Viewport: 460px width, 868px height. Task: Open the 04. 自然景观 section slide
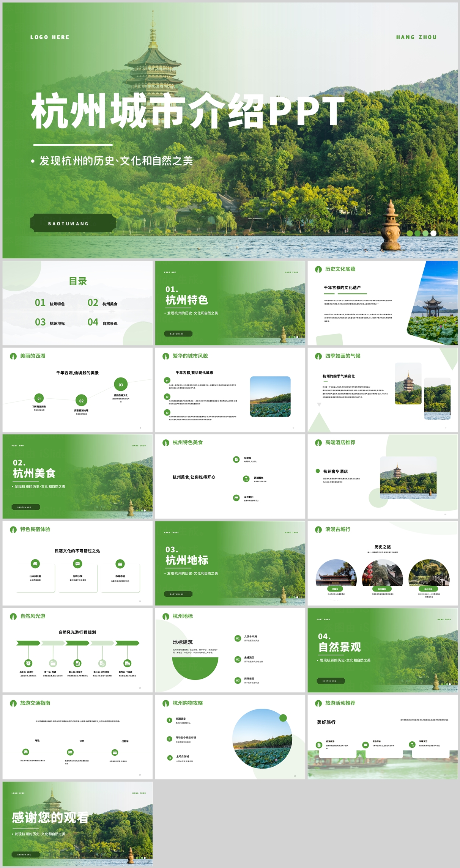(x=383, y=650)
